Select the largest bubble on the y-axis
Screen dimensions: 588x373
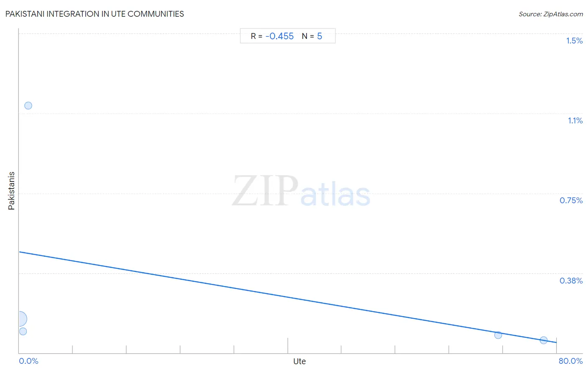[19, 319]
